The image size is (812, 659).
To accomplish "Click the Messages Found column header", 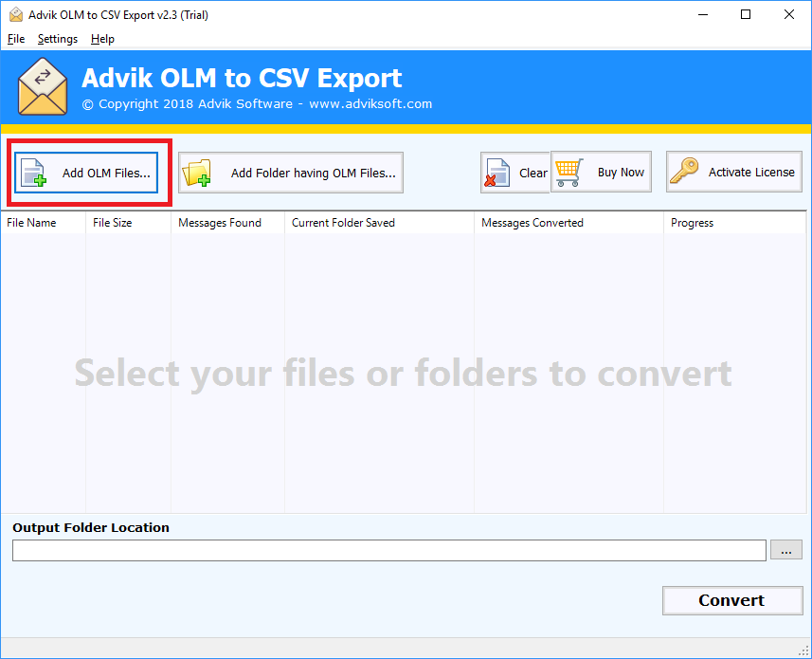I will (227, 223).
